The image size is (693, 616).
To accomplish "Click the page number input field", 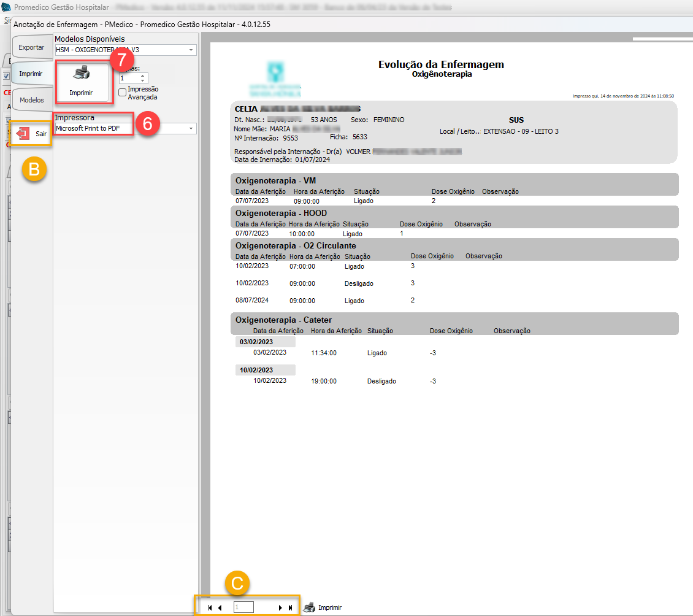I will (x=243, y=607).
